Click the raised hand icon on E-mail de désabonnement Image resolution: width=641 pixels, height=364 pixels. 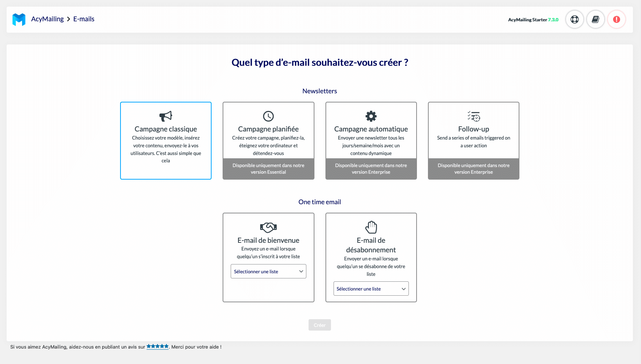[371, 227]
